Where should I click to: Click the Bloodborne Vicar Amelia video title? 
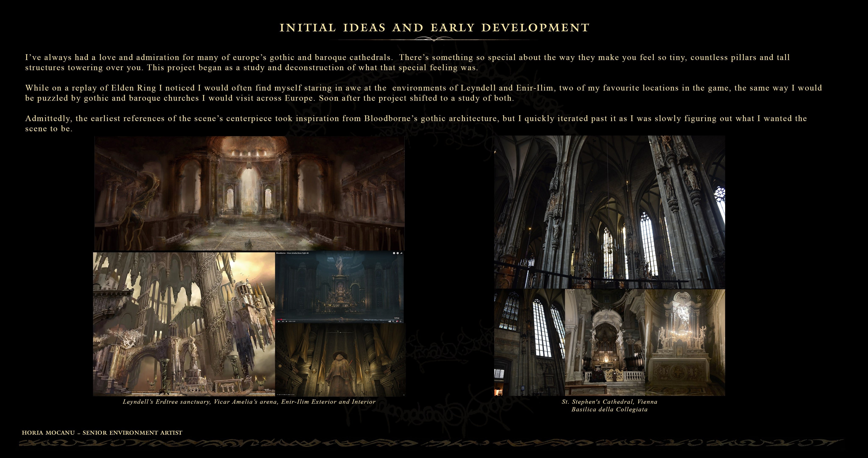(x=292, y=253)
